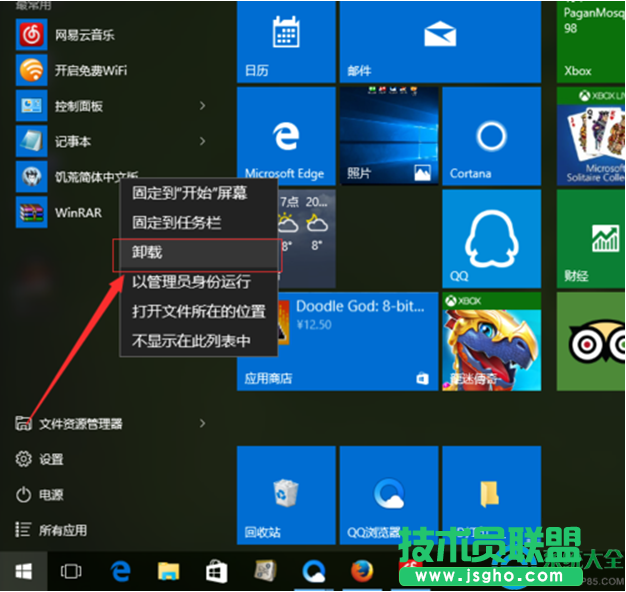
Task: Select 卸载 in the context menu
Action: click(197, 253)
